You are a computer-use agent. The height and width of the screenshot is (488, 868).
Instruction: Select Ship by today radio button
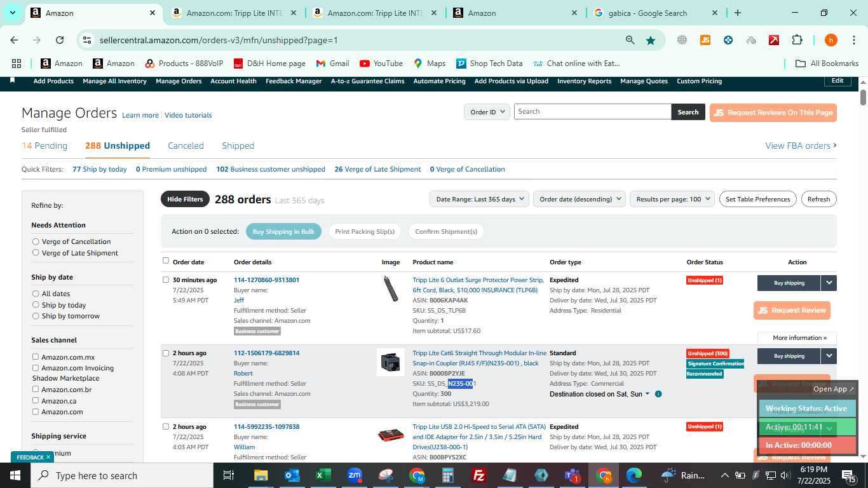tap(36, 305)
